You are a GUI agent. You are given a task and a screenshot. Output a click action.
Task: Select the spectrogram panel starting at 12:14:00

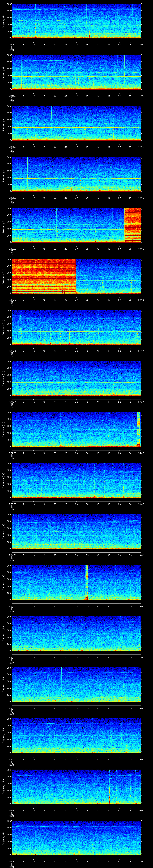(x=76, y=21)
